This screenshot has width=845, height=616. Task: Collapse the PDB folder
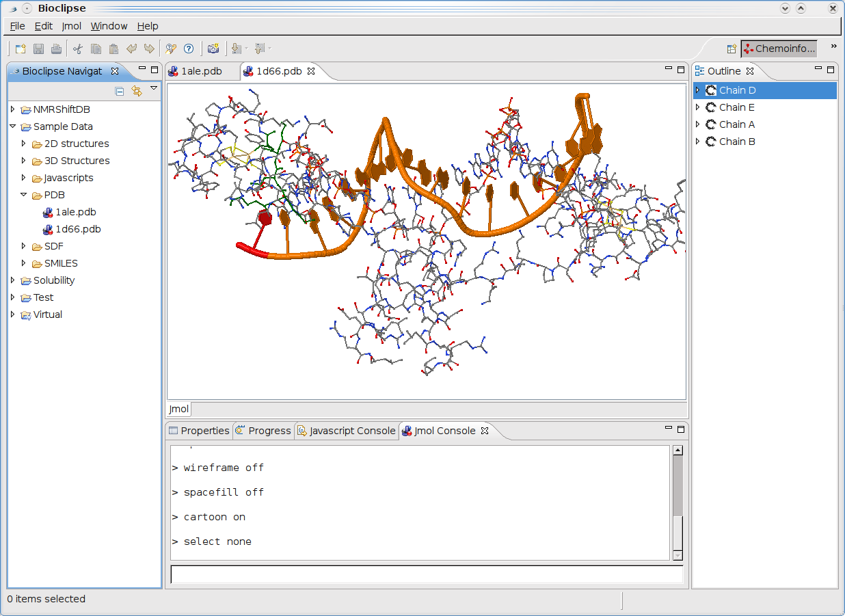coord(23,195)
